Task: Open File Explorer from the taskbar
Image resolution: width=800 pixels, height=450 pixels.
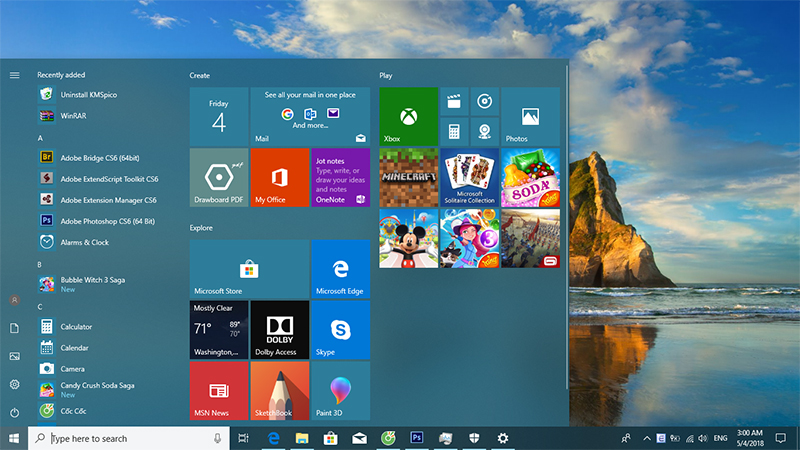Action: (302, 438)
